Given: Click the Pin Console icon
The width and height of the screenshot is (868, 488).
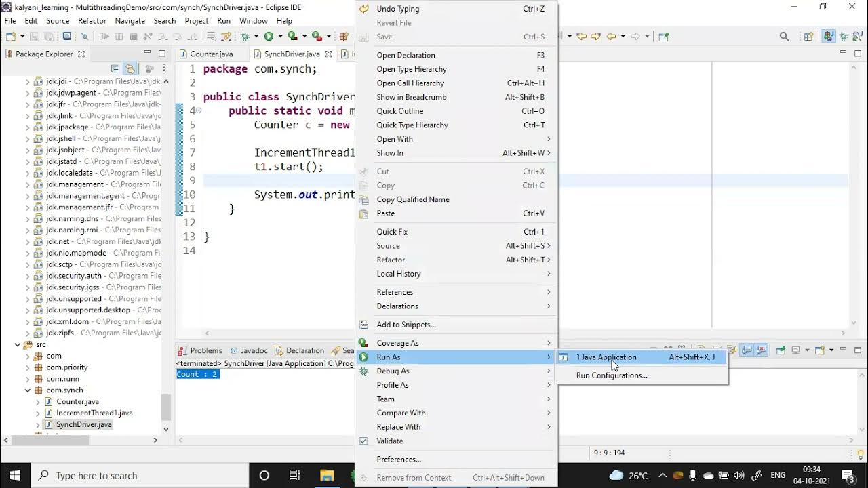Looking at the screenshot, I should (x=781, y=350).
